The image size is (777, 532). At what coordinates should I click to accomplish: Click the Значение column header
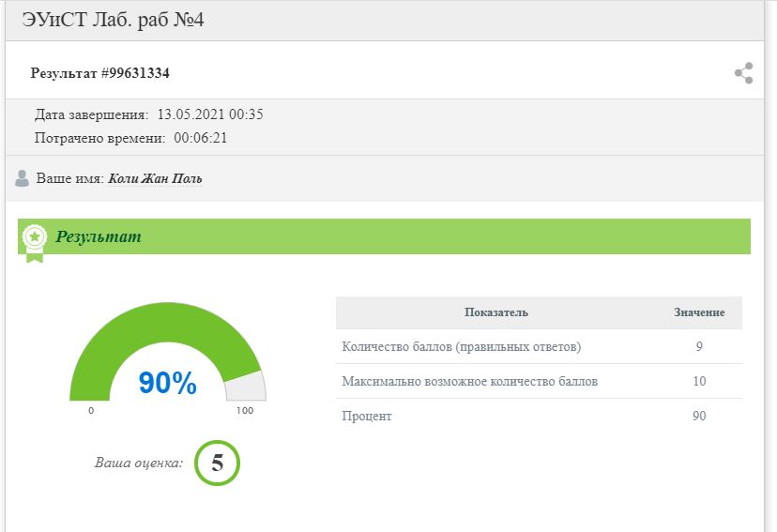tap(699, 312)
